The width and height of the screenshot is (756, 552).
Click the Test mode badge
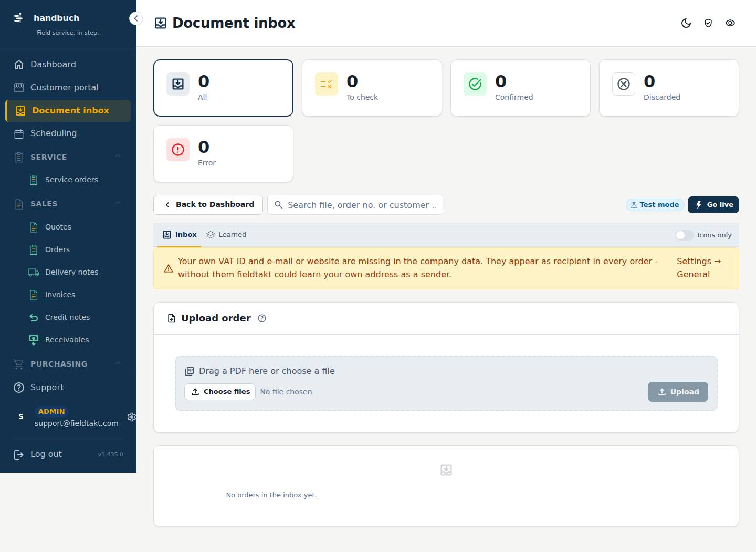pos(655,205)
